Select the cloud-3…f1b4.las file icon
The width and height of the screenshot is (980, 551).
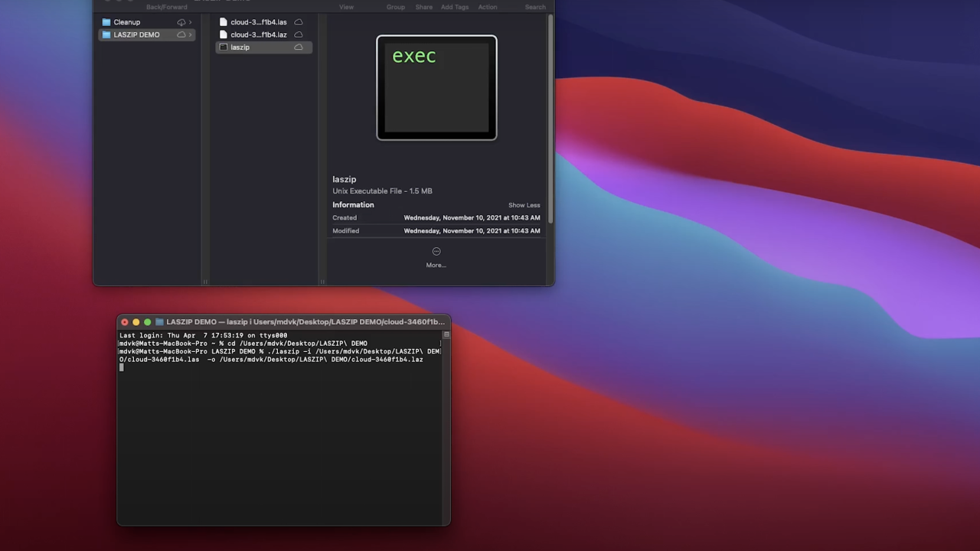[x=224, y=22]
